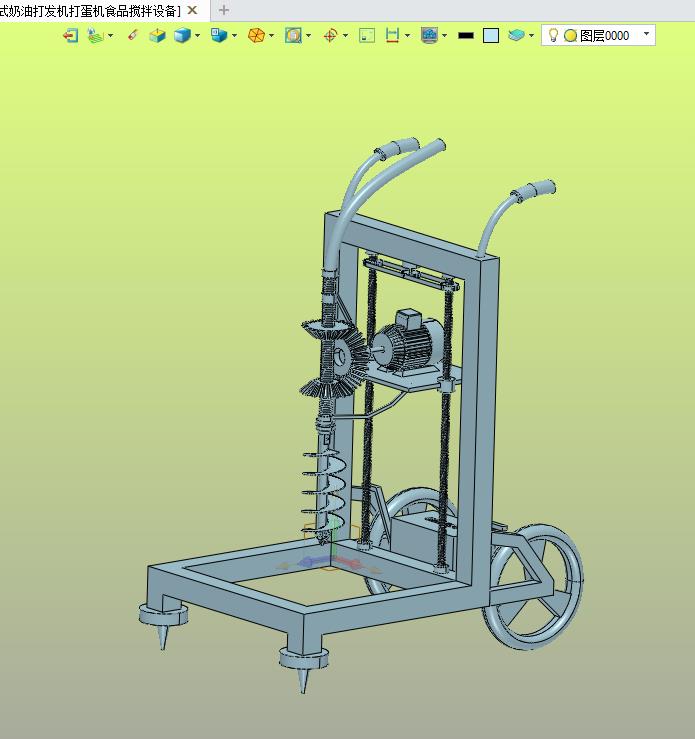
Task: Expand the orange polyhedron dropdown arrow
Action: 271,35
